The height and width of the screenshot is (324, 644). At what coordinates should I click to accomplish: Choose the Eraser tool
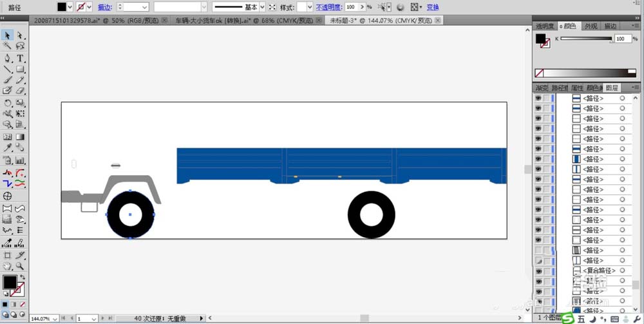[x=20, y=90]
